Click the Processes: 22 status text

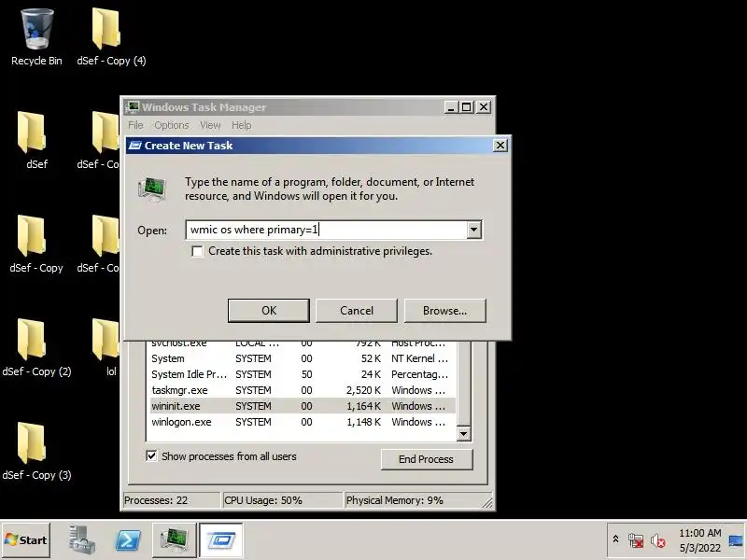coord(156,500)
